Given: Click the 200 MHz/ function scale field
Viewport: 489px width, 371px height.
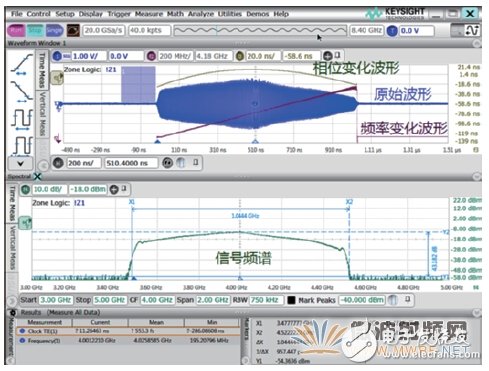Looking at the screenshot, I should click(175, 56).
